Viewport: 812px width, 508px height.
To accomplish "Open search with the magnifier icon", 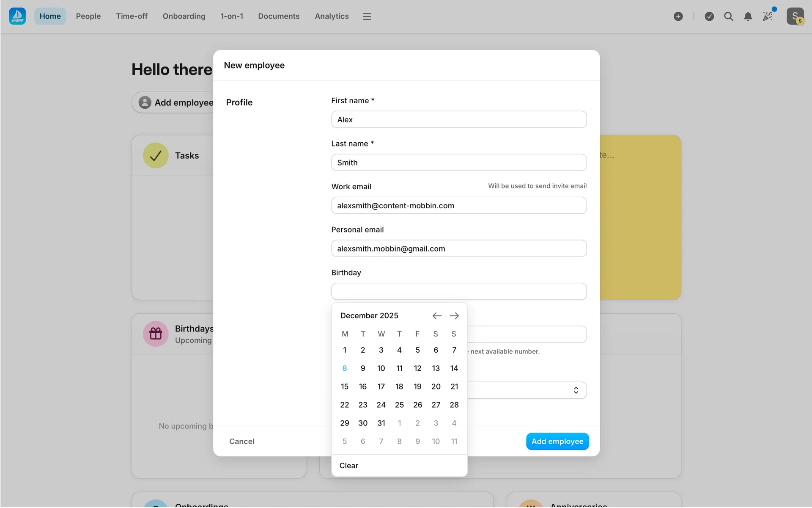I will click(728, 17).
